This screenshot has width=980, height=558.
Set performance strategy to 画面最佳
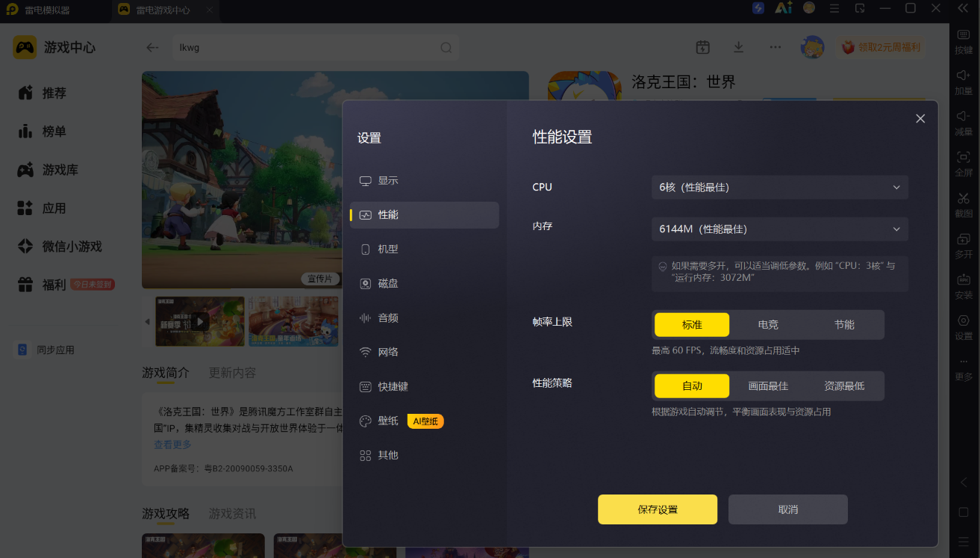point(768,386)
